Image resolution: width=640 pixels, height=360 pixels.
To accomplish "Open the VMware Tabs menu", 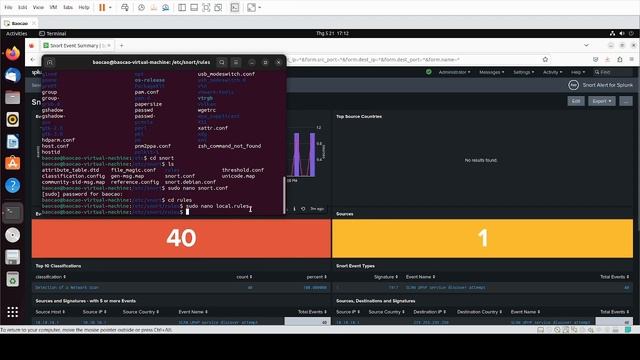I will 68,7.
